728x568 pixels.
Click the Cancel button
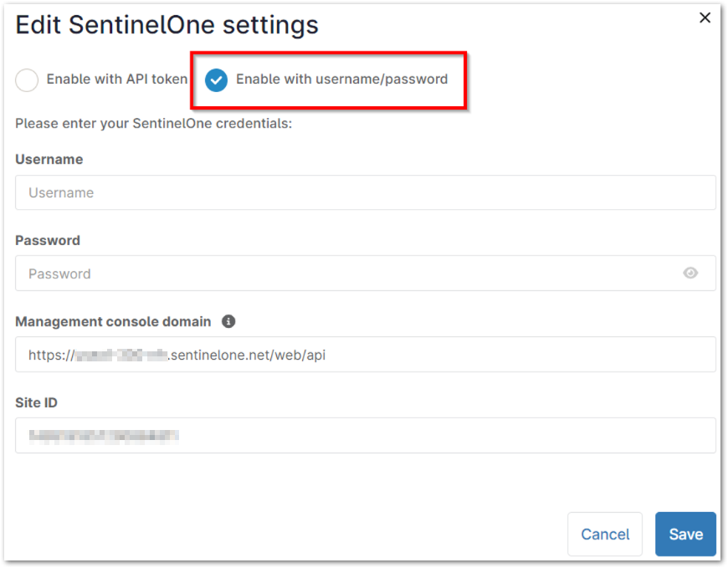click(x=604, y=534)
